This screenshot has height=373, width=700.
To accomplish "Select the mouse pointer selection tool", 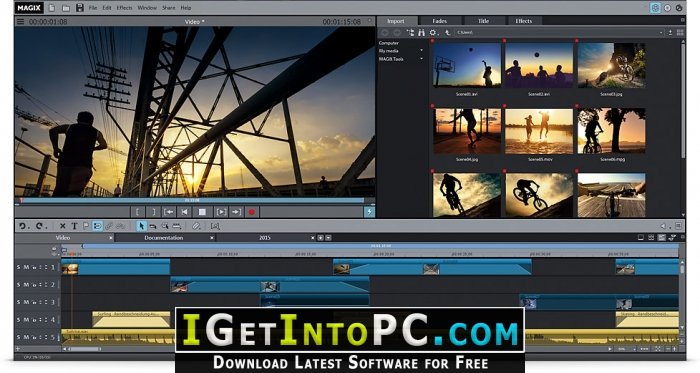I will click(142, 226).
